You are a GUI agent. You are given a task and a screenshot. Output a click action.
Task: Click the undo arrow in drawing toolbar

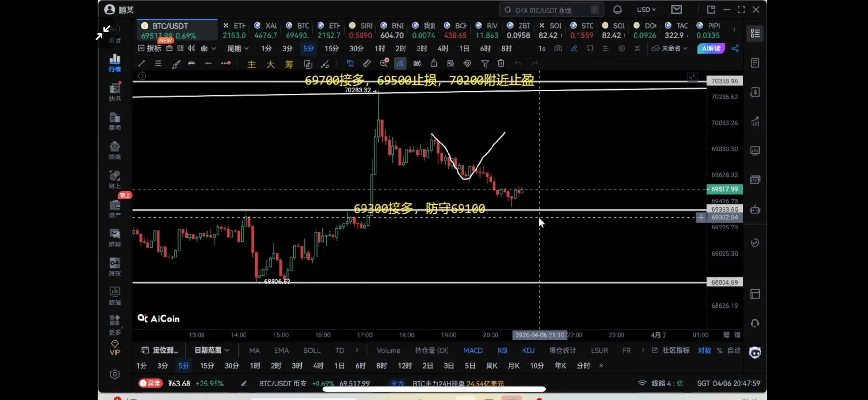[x=518, y=63]
